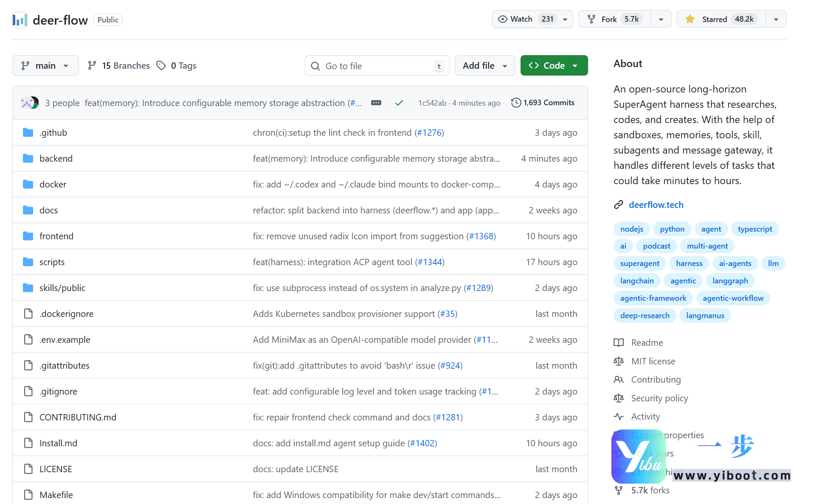Screen dimensions: 825x504
Task: Open the deerflow.tech website link
Action: (656, 205)
